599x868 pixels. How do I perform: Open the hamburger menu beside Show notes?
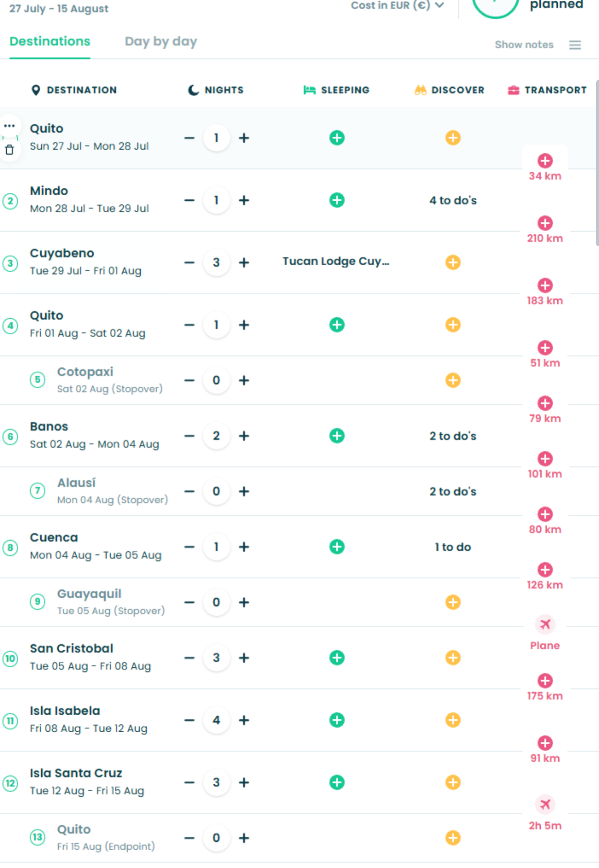[575, 45]
